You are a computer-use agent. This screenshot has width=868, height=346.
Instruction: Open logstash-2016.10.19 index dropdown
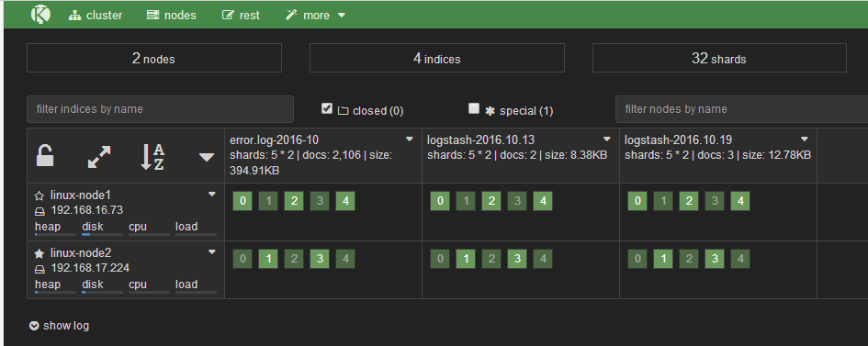[x=805, y=140]
